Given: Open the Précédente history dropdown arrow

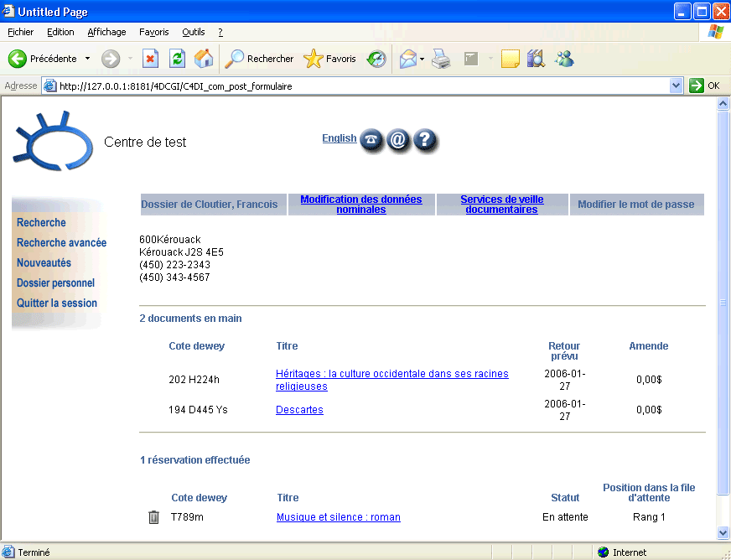Looking at the screenshot, I should coord(87,59).
